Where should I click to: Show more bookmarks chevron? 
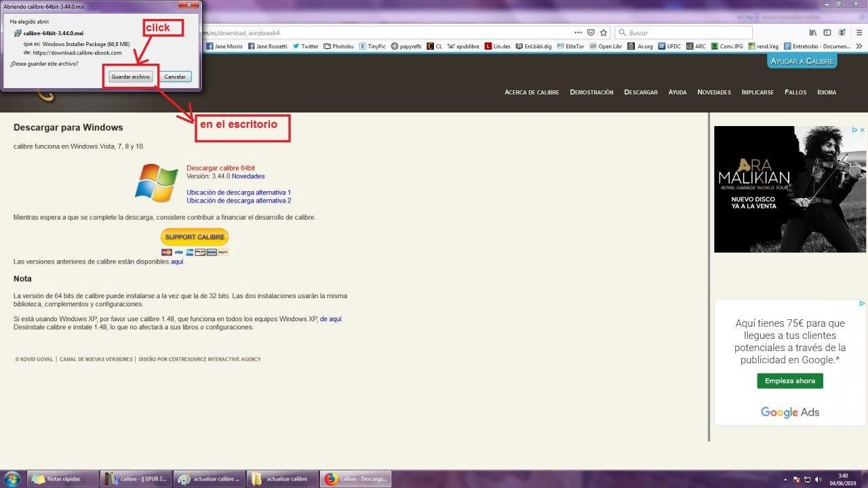point(859,47)
